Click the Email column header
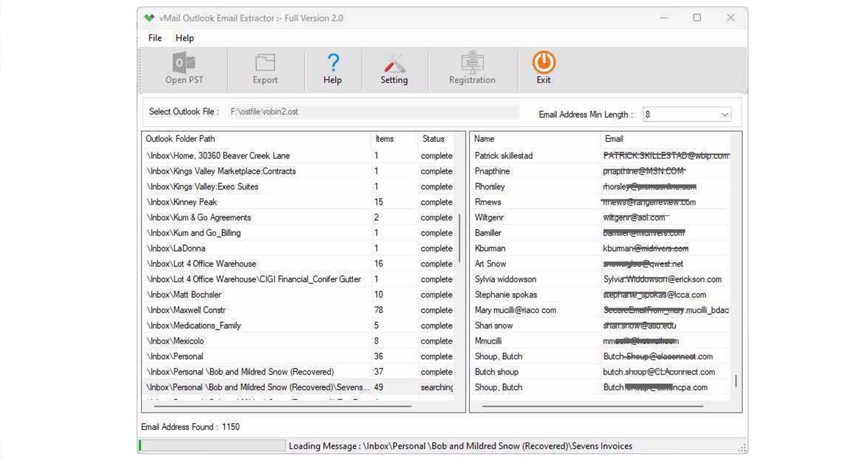 [x=665, y=138]
